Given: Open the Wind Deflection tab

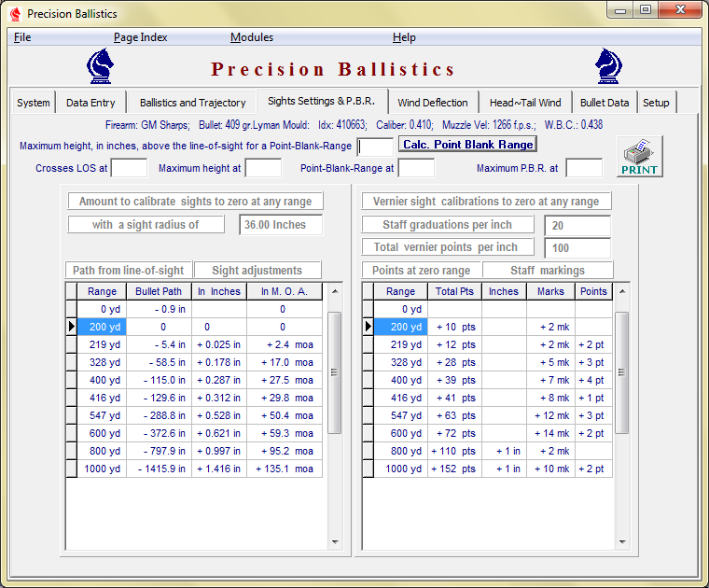Looking at the screenshot, I should coord(433,103).
